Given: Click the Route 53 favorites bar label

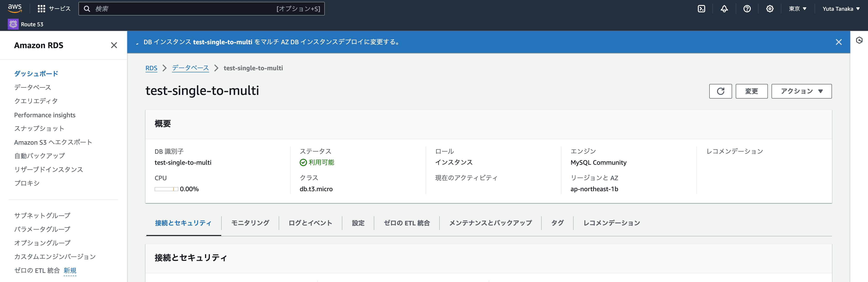Looking at the screenshot, I should [x=32, y=24].
